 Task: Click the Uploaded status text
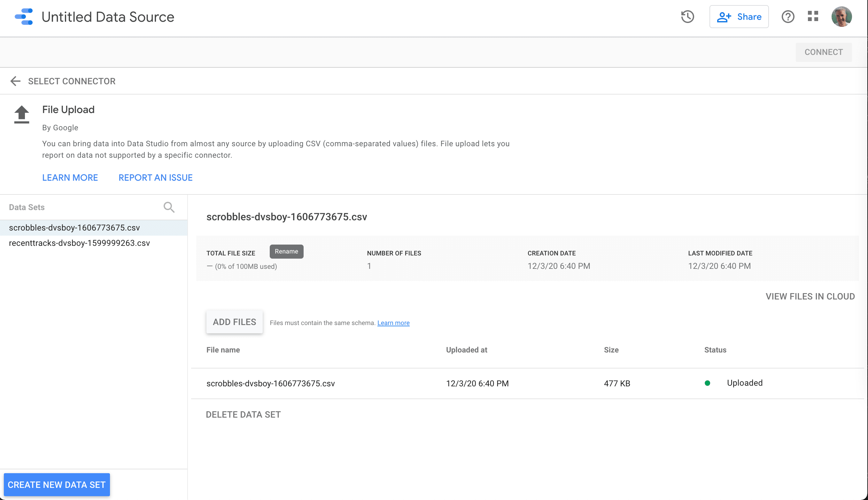coord(745,383)
